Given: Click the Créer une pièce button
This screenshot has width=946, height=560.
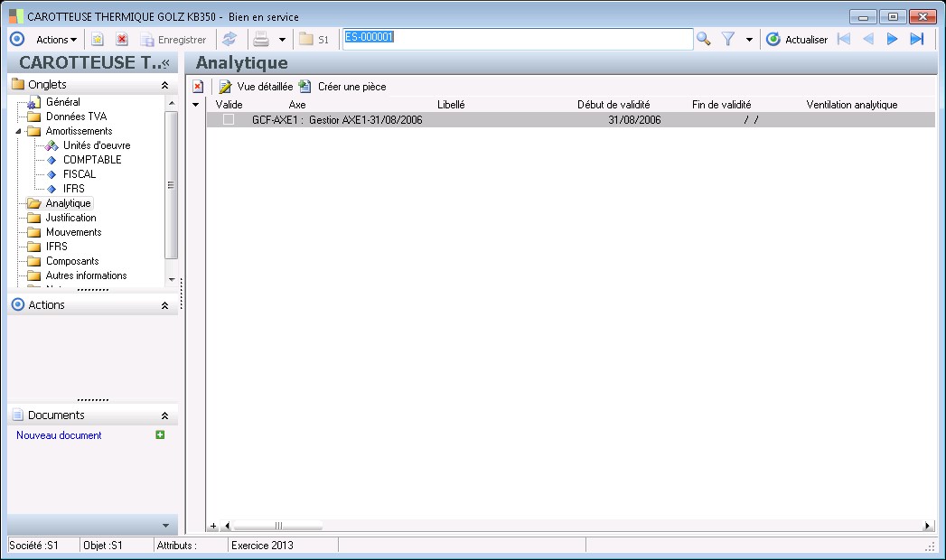Looking at the screenshot, I should coord(342,87).
